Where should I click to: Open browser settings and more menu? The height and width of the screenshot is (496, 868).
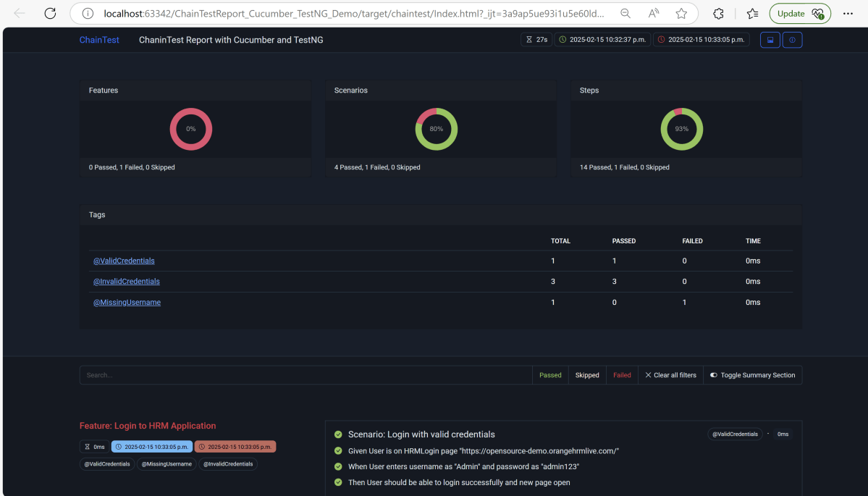point(848,13)
